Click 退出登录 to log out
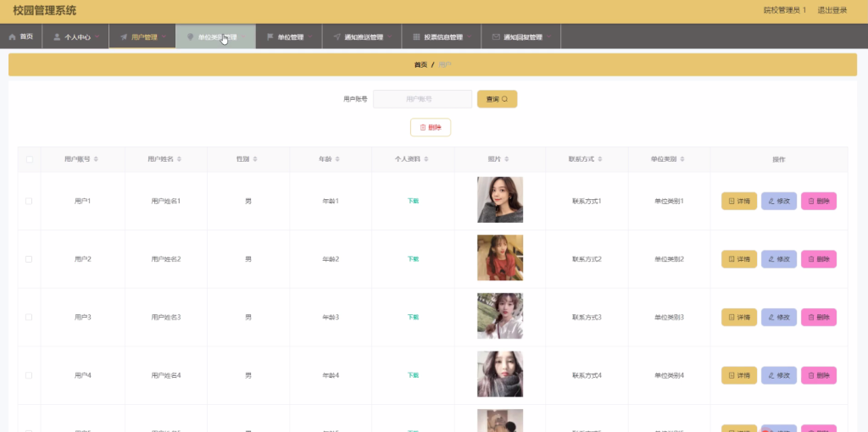868x432 pixels. tap(832, 10)
